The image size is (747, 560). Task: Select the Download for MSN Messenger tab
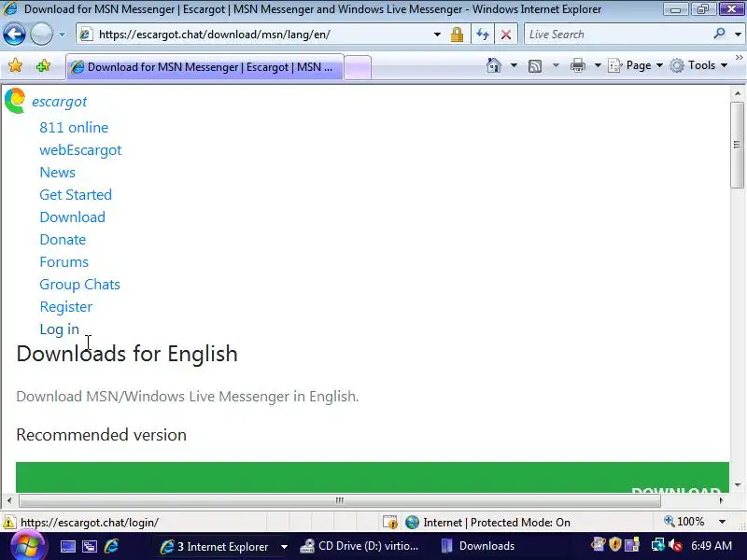(204, 67)
